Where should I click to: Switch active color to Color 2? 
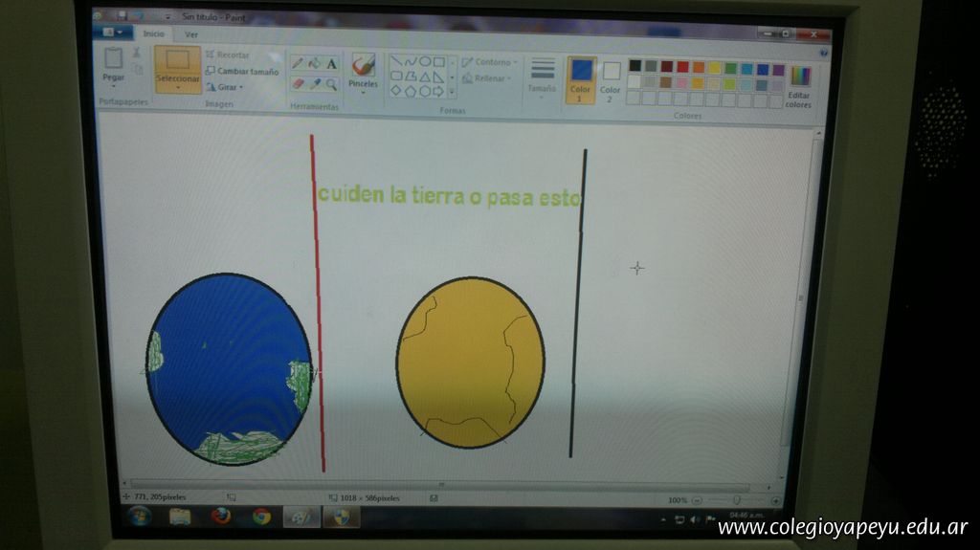pos(611,79)
